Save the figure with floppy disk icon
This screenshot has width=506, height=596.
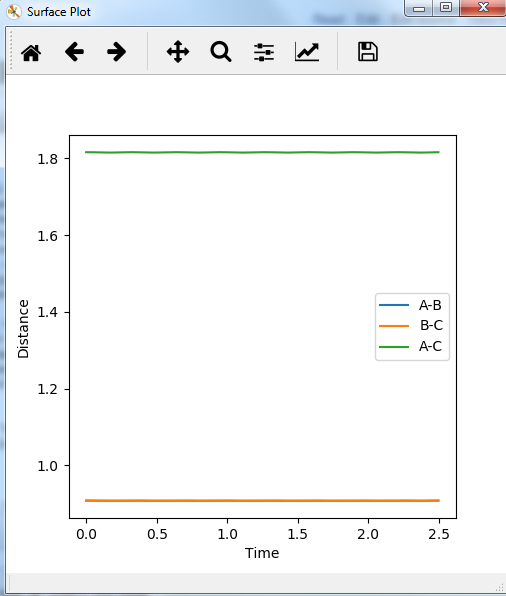click(368, 52)
